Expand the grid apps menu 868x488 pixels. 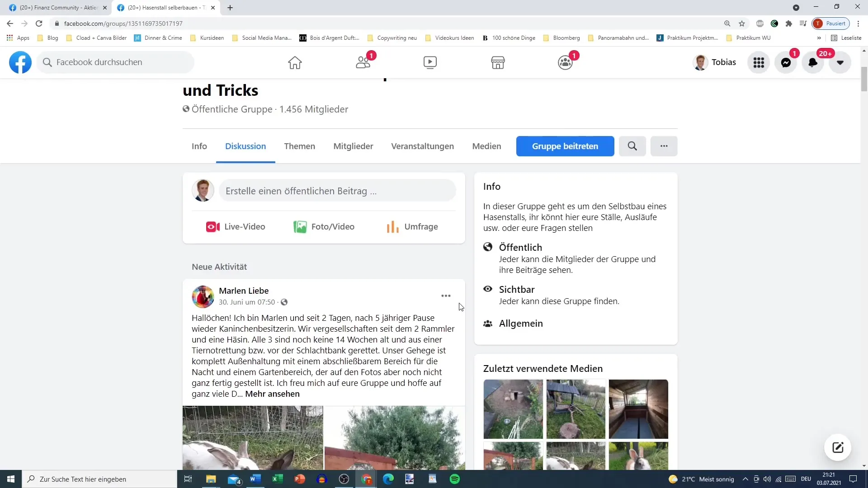coord(758,62)
